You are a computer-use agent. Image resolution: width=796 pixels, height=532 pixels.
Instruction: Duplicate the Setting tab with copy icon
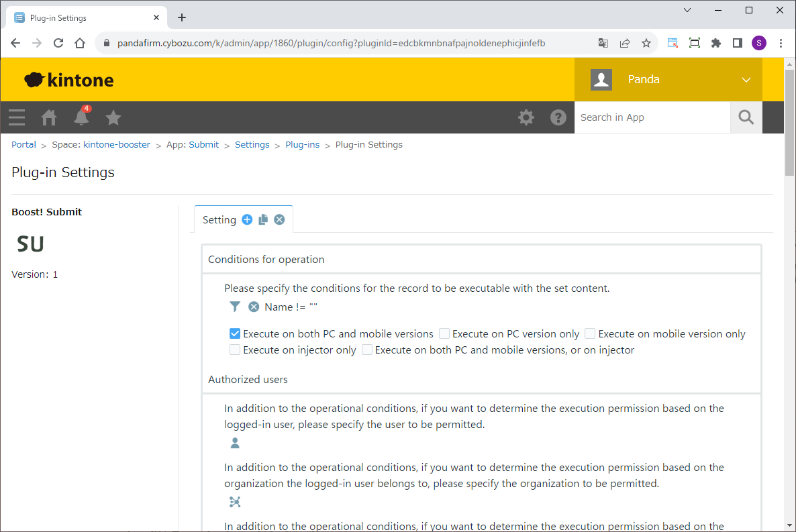(263, 219)
